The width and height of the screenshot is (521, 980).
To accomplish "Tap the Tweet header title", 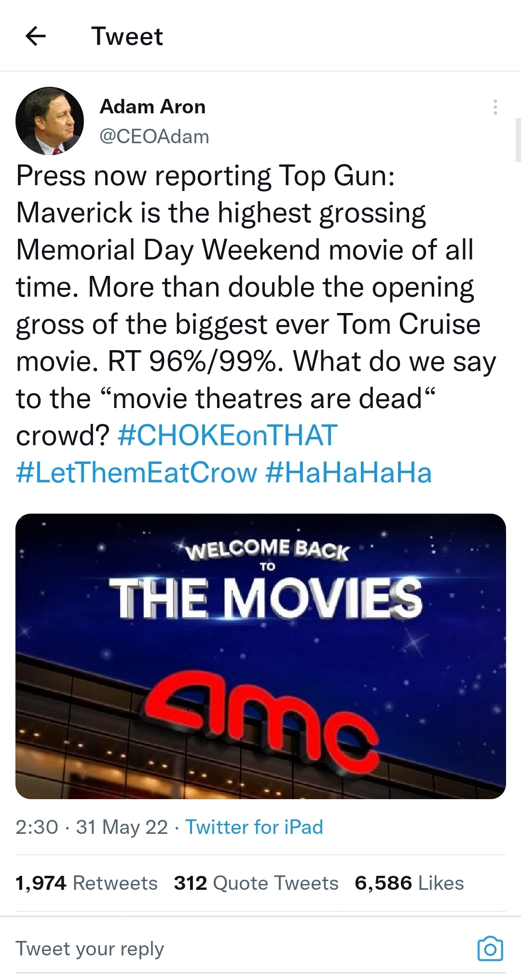I will coord(127,36).
